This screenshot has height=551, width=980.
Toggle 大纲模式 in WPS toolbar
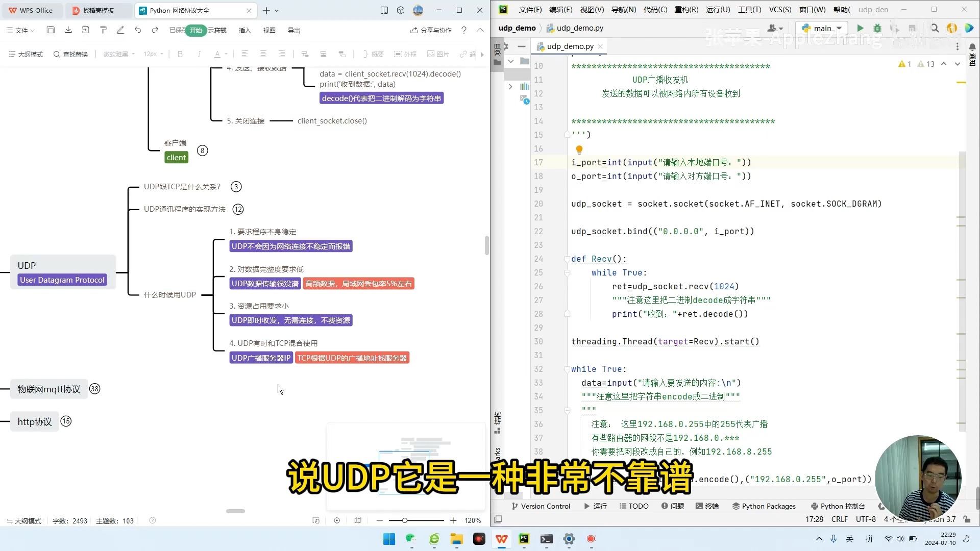point(26,54)
